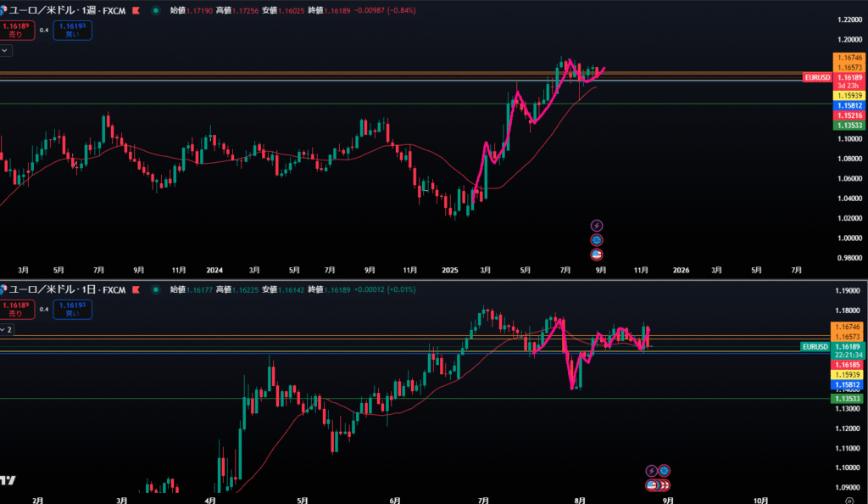This screenshot has height=504, width=868.
Task: Click the daily high value 高値 1.16225
Action: pos(237,289)
